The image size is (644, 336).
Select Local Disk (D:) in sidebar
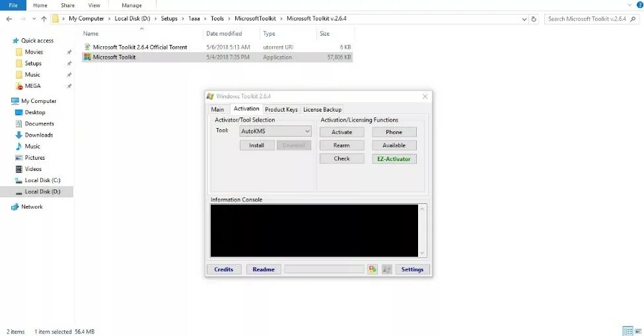42,191
